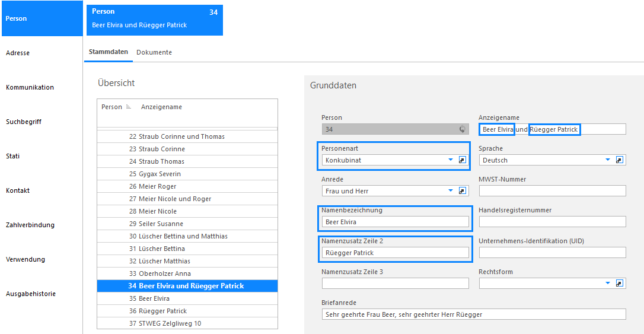
Task: Click the Unternehmens-Identifikation (UID) field
Action: click(553, 253)
